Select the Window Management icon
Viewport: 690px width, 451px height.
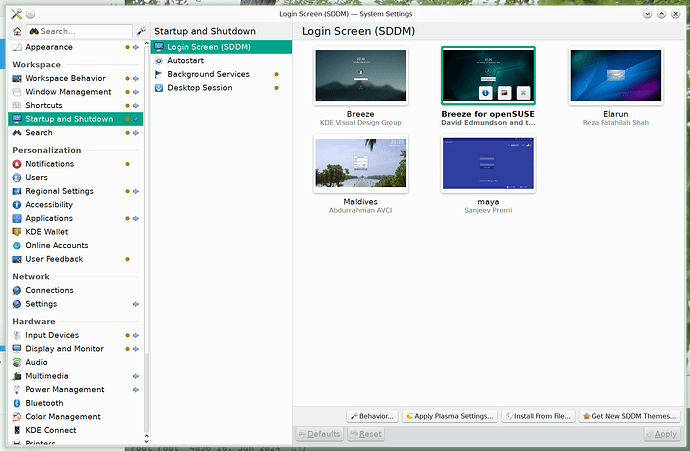coord(17,92)
